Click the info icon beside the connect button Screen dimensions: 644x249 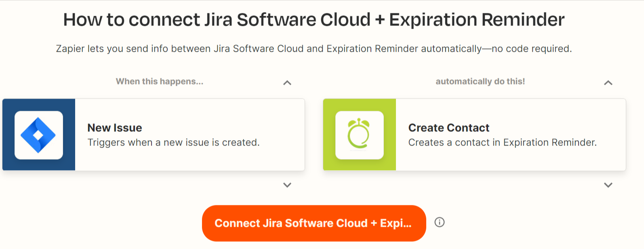coord(440,222)
